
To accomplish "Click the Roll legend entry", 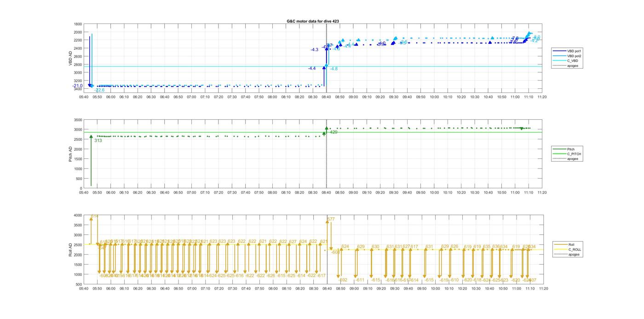I will [568, 244].
